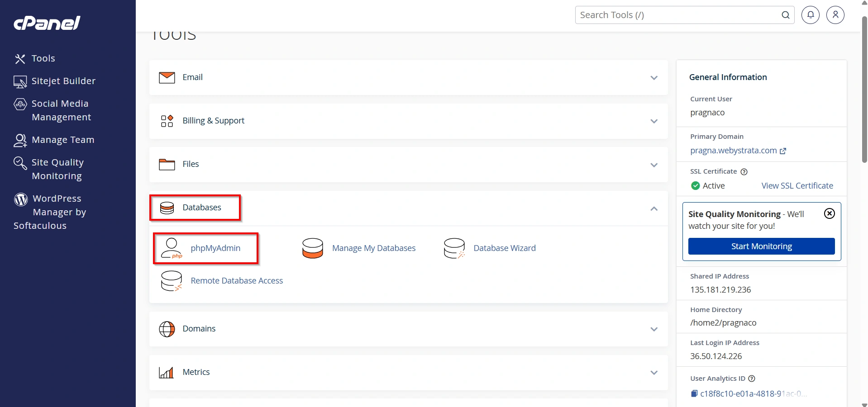Click the Email section title
This screenshot has height=407, width=868.
click(193, 77)
